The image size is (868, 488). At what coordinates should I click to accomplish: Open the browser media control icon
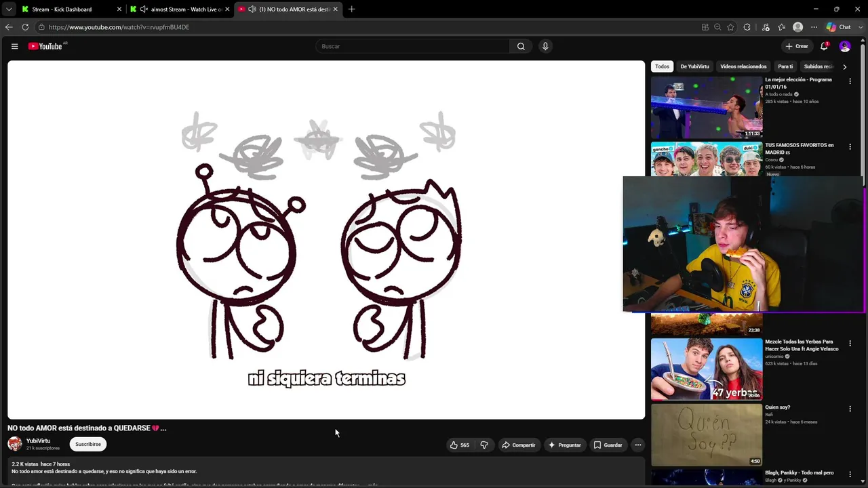tap(766, 27)
